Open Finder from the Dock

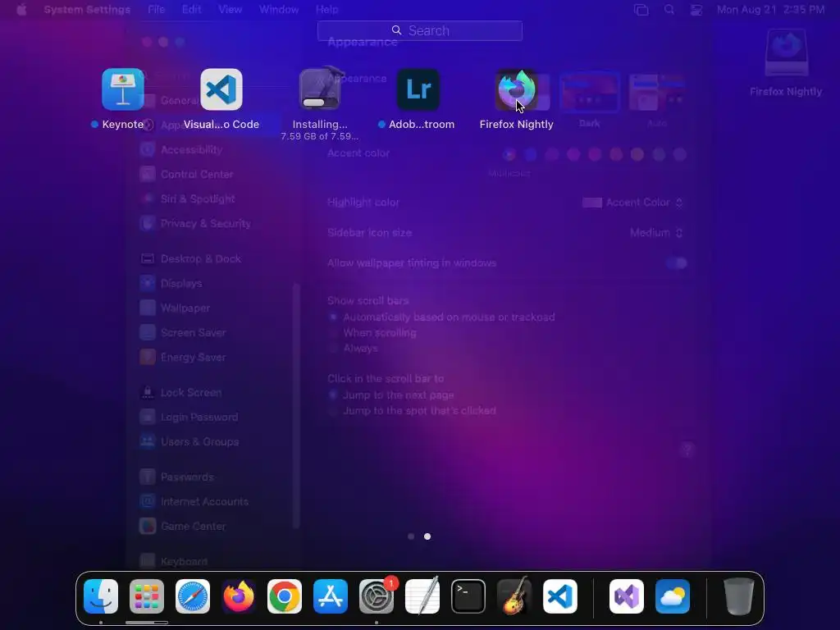click(x=101, y=596)
